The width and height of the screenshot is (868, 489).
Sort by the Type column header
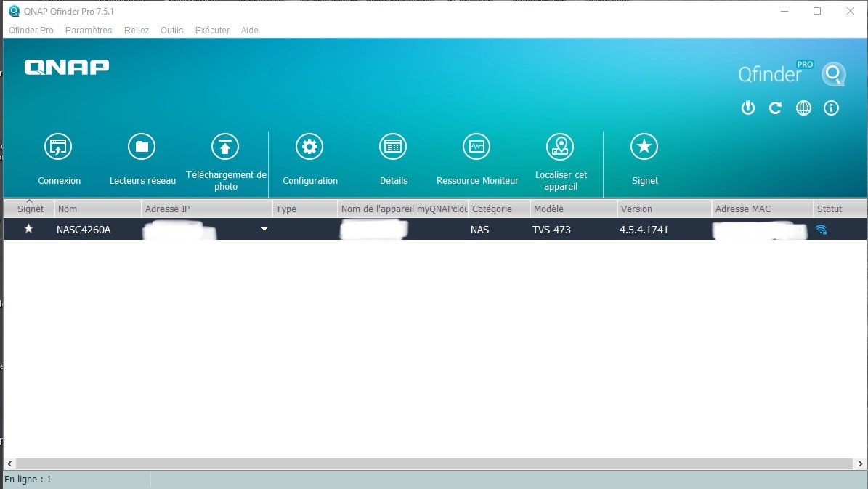[305, 209]
